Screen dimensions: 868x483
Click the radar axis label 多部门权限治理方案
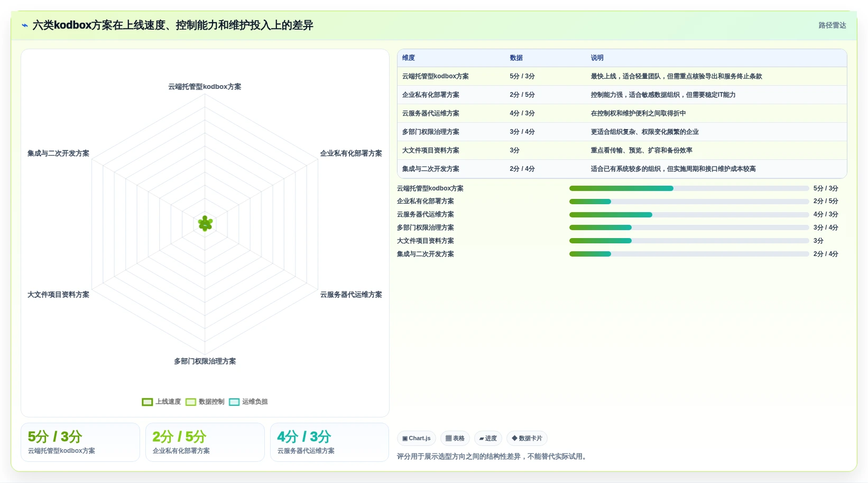coord(205,361)
